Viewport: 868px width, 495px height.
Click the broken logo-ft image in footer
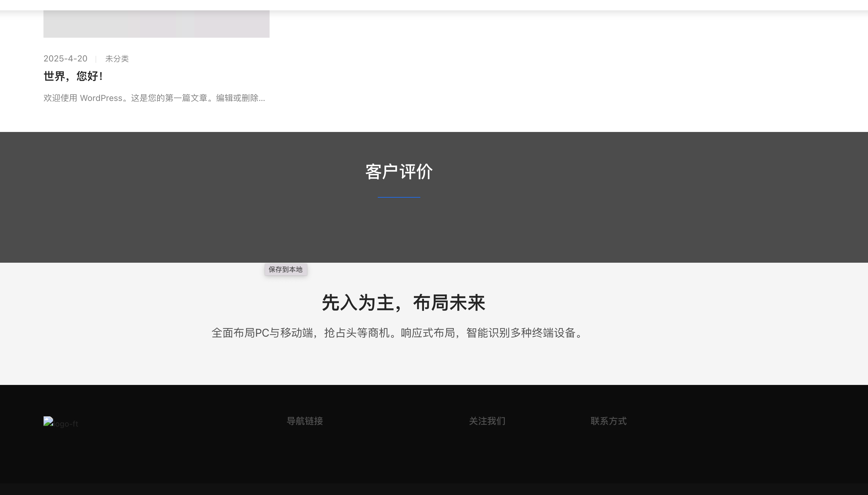coord(61,422)
